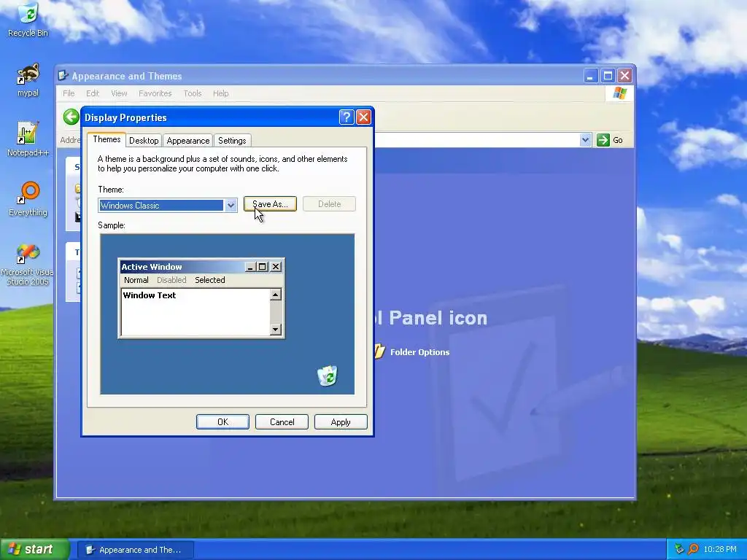Open the View menu
This screenshot has height=560, width=747.
tap(119, 93)
